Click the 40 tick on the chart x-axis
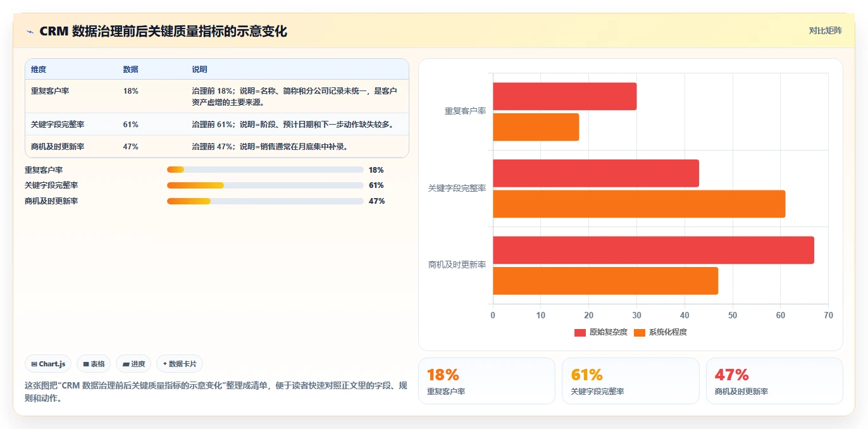Viewport: 868px width, 429px height. 685,315
